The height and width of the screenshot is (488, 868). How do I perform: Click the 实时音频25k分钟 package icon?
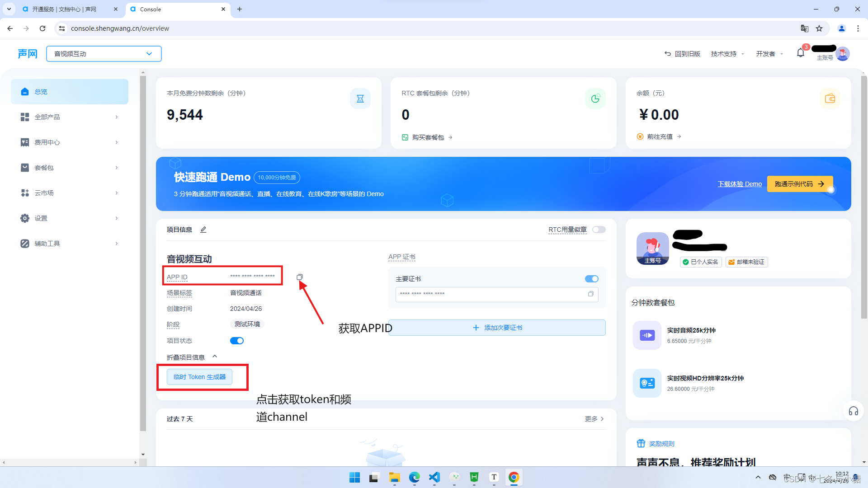[x=647, y=335]
